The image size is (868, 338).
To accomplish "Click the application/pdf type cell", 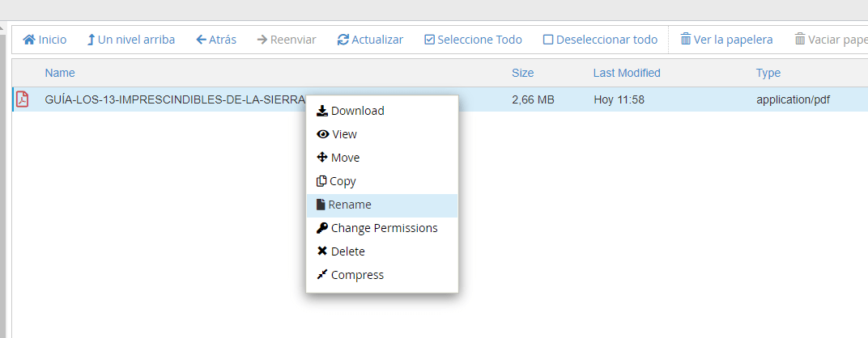I will point(793,100).
